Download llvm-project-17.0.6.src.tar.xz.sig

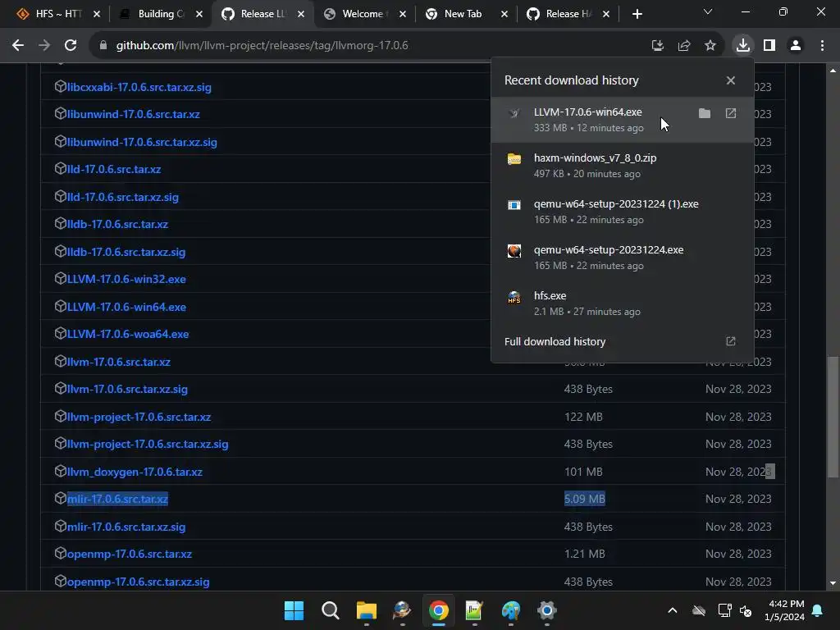[148, 444]
